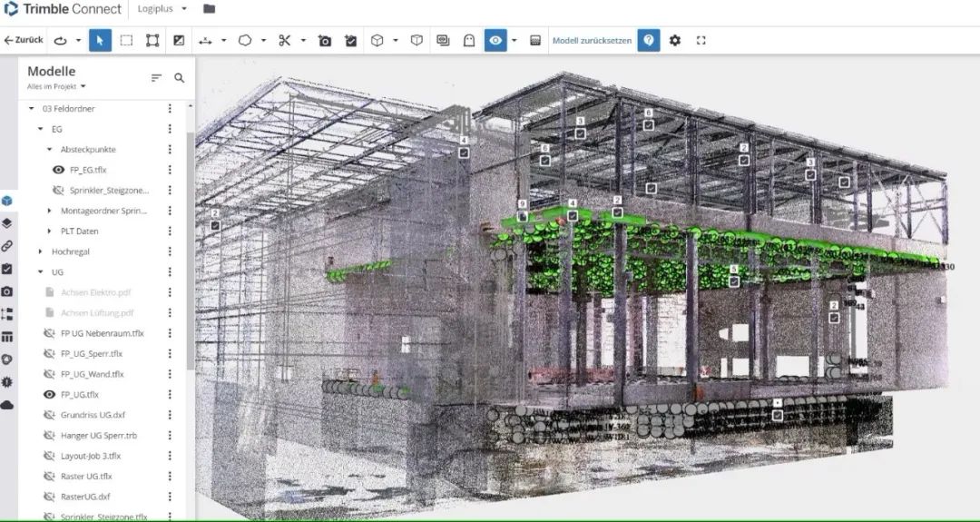Click 'Modell zurücksetzen' to reset model
Image resolution: width=980 pixels, height=522 pixels.
592,40
